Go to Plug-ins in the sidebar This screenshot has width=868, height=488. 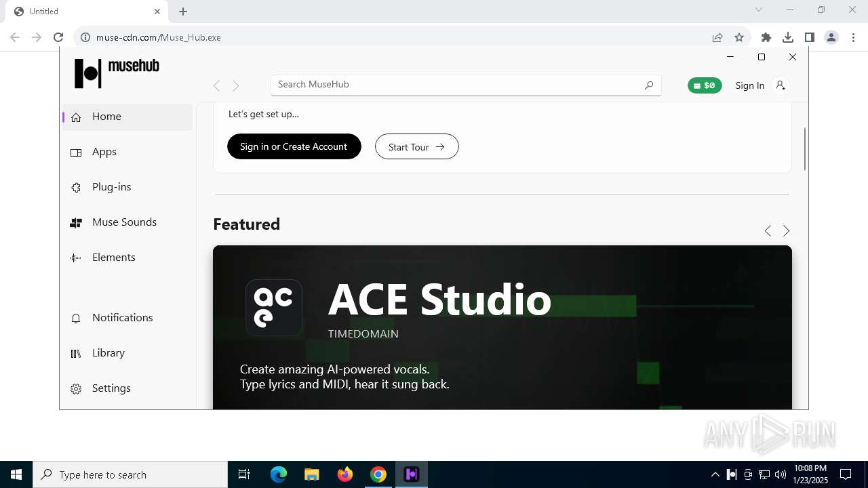click(x=127, y=187)
